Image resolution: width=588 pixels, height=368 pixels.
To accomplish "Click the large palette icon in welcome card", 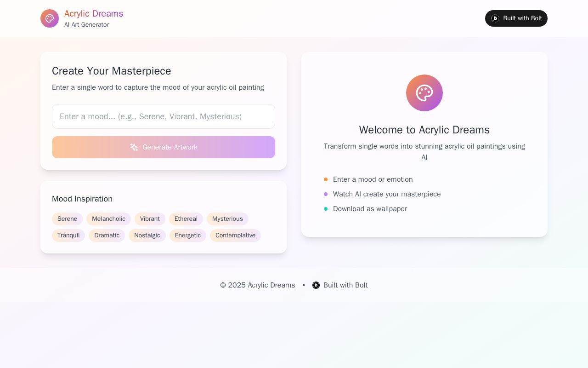I will [424, 93].
